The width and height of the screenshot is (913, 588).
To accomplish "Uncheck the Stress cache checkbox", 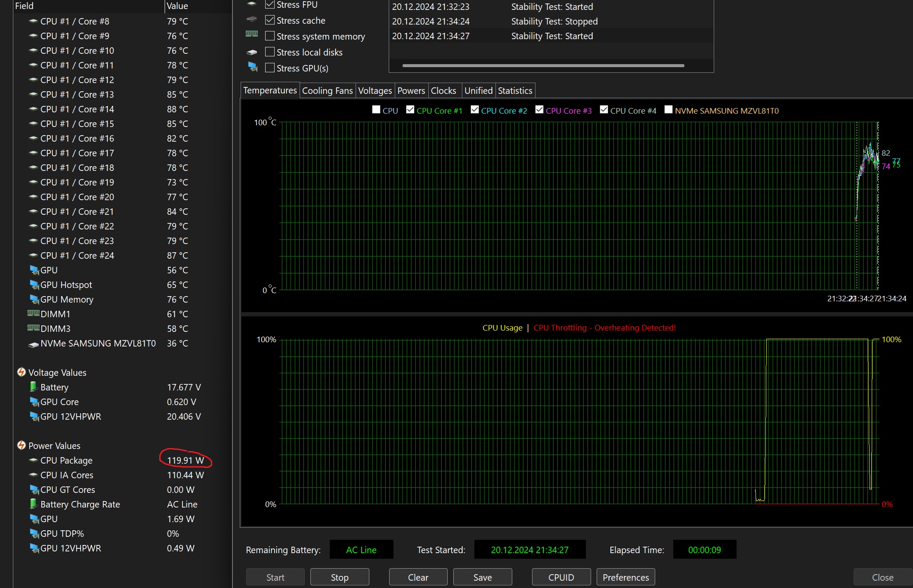I will [x=270, y=20].
